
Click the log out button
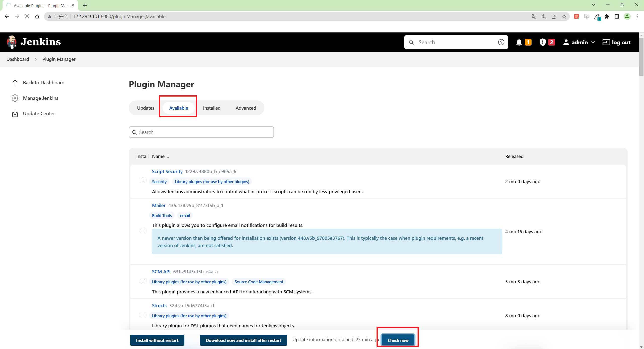(616, 42)
